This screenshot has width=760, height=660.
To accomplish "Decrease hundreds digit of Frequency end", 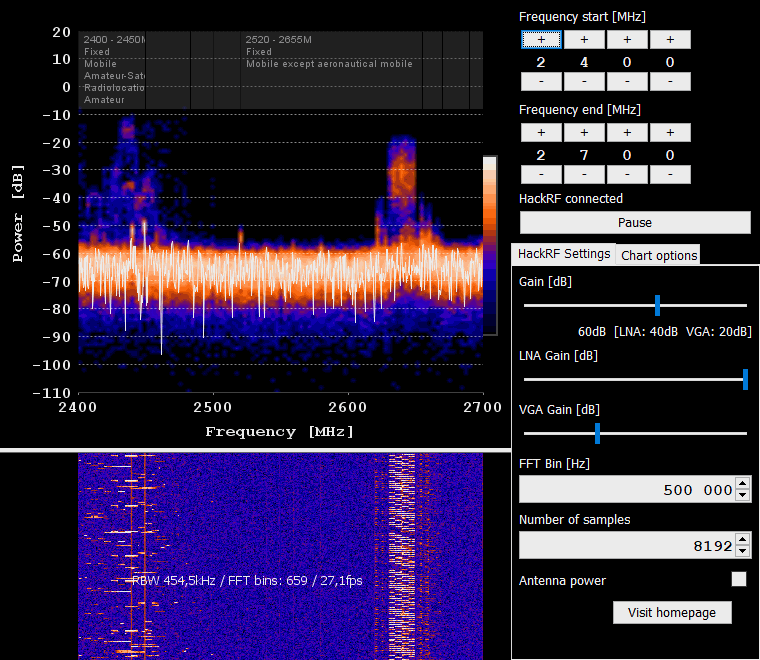I will point(584,174).
